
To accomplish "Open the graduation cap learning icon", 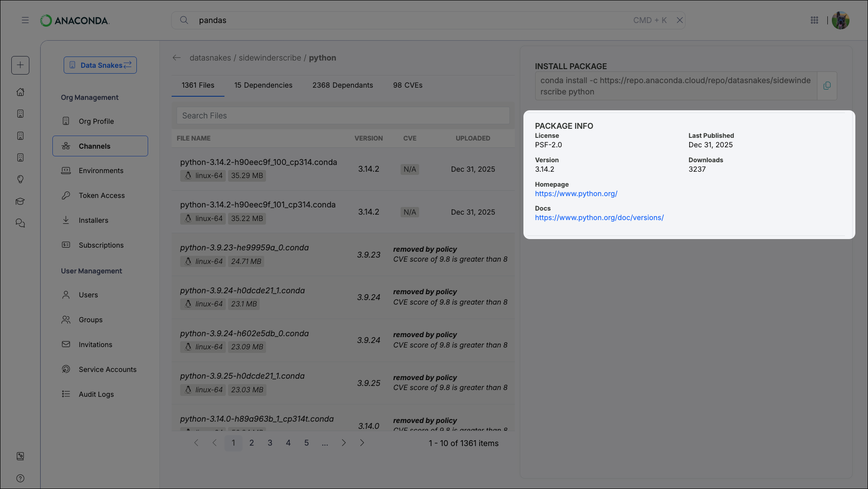I will click(20, 202).
